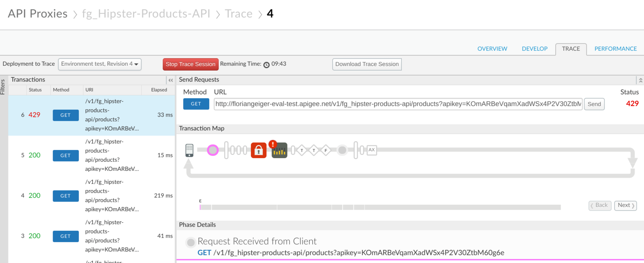Viewport: 644px width, 263px height.
Task: Click the red 429 status in Send Requests
Action: pyautogui.click(x=632, y=104)
